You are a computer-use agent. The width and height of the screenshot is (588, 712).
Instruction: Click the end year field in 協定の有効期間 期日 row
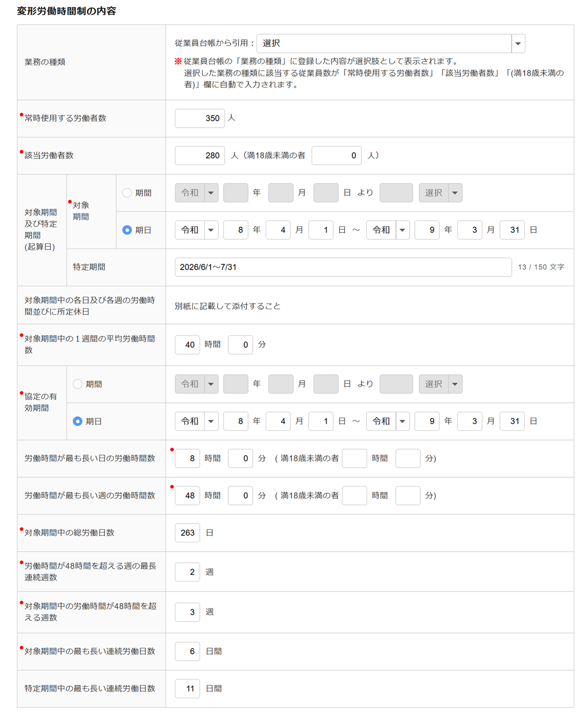(427, 421)
